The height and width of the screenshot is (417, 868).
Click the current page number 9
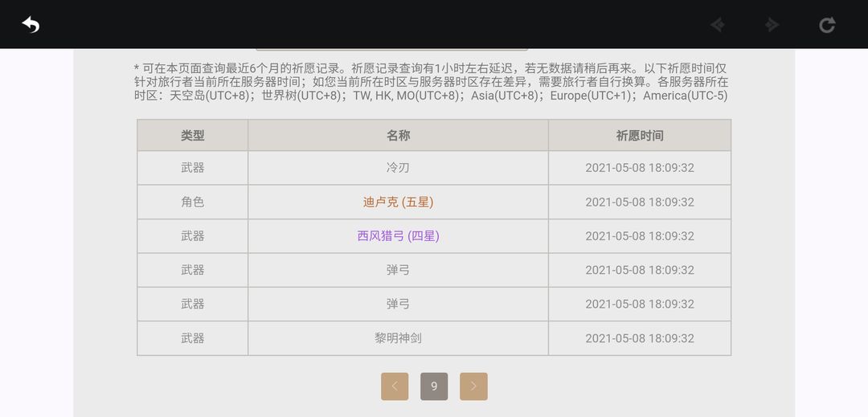pyautogui.click(x=434, y=386)
